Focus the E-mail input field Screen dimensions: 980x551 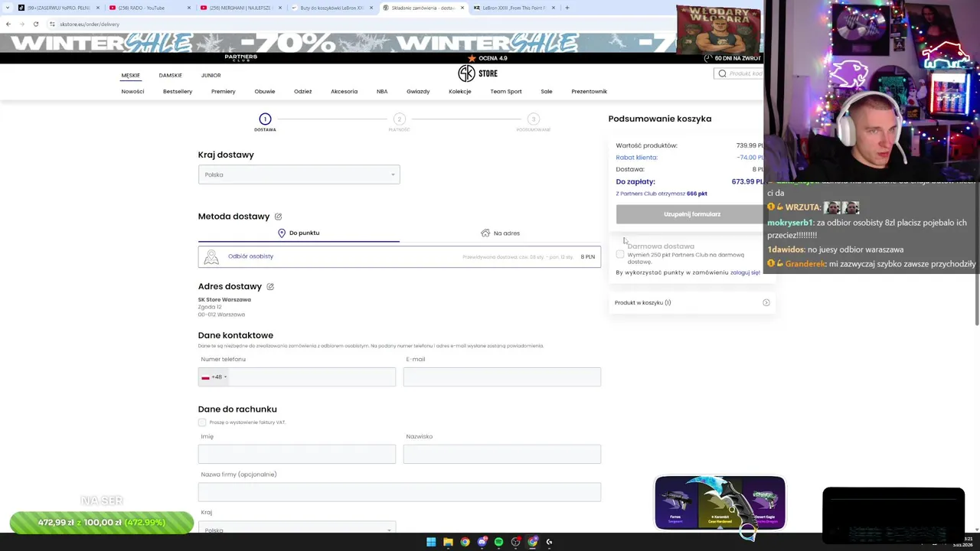coord(501,377)
